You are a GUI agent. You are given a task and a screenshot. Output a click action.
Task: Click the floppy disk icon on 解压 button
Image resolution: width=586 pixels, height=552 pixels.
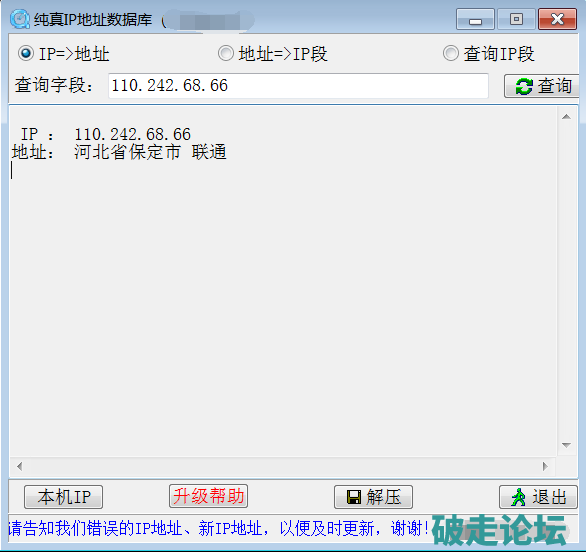tap(354, 497)
